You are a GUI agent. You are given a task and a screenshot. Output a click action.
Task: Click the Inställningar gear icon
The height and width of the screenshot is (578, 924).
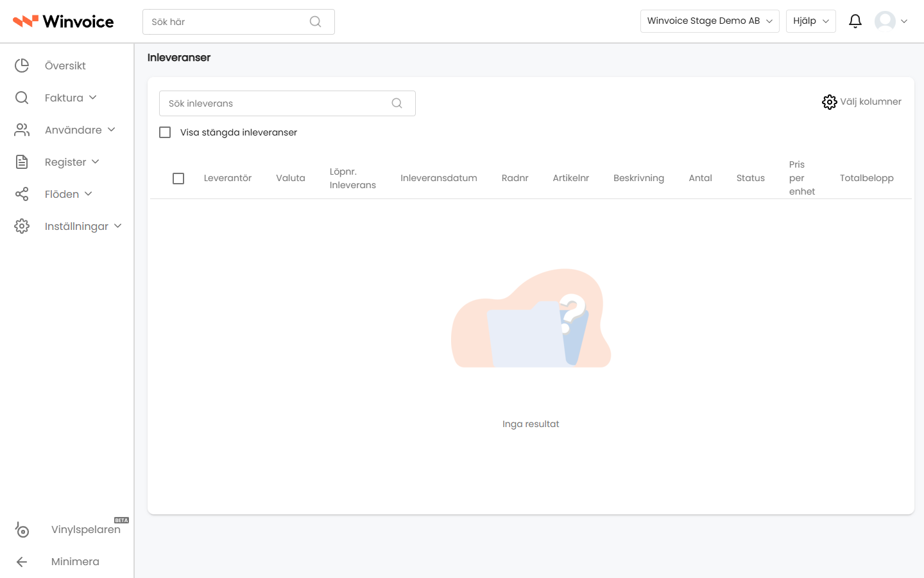coord(22,226)
